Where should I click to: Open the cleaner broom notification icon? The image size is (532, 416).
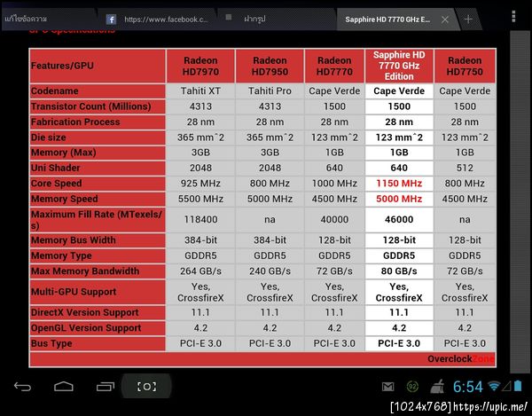(438, 387)
